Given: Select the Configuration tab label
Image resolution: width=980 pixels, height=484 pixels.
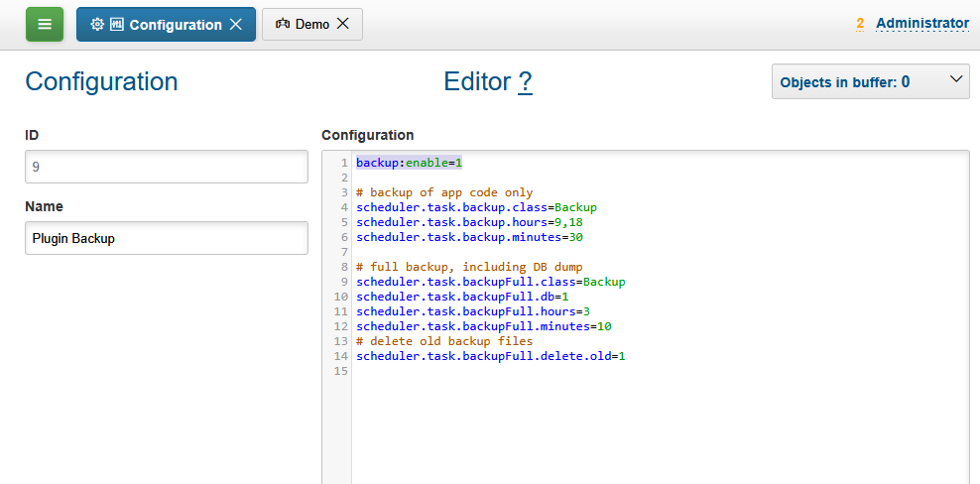Looking at the screenshot, I should click(x=176, y=25).
